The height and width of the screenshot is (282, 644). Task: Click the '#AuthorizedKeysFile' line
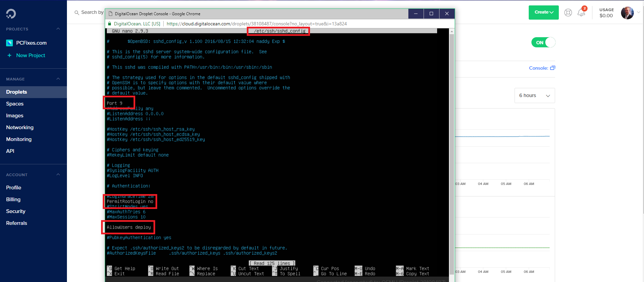pos(192,253)
